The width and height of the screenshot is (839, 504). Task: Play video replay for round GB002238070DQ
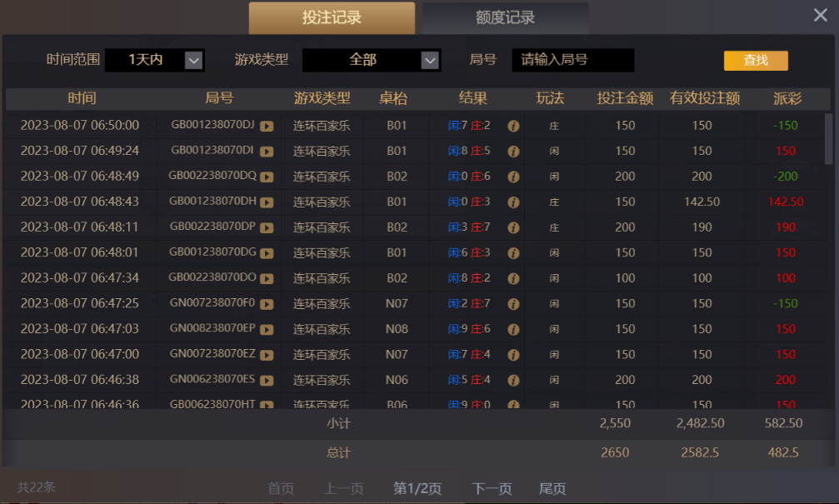click(x=267, y=177)
